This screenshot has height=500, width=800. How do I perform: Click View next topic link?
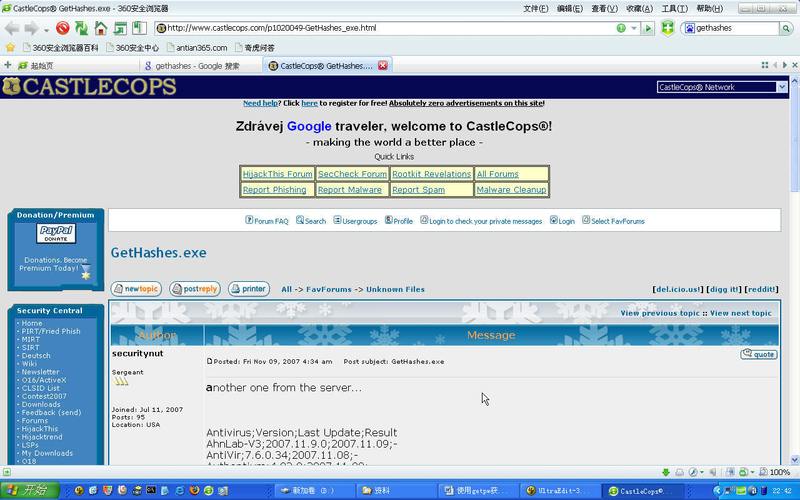[741, 313]
